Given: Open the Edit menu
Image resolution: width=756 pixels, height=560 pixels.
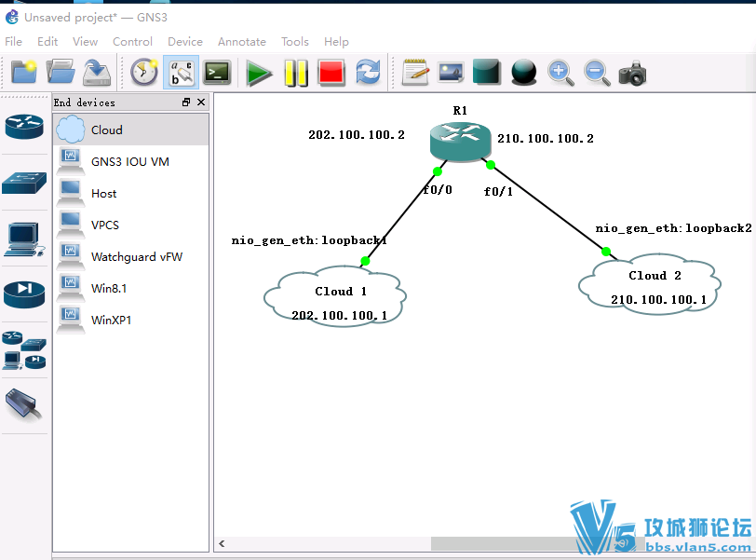Looking at the screenshot, I should pos(47,42).
